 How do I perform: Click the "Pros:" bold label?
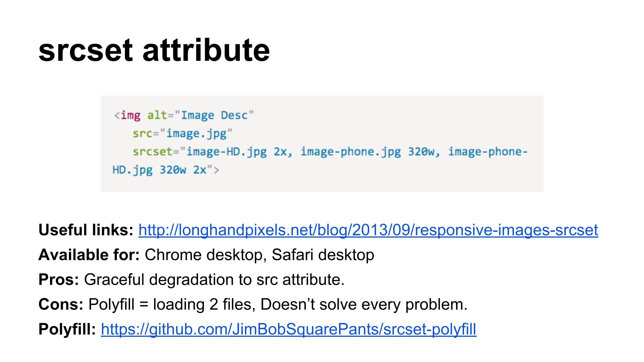[59, 280]
